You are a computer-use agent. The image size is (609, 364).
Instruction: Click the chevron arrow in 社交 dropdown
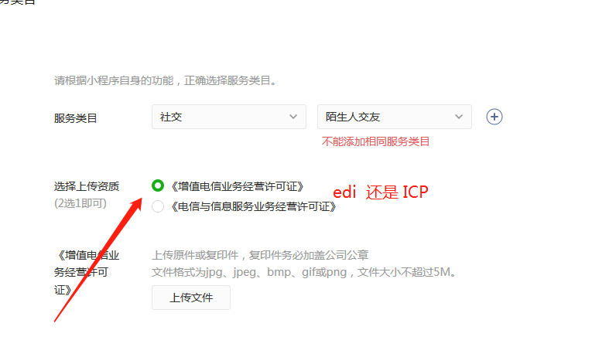(x=293, y=117)
